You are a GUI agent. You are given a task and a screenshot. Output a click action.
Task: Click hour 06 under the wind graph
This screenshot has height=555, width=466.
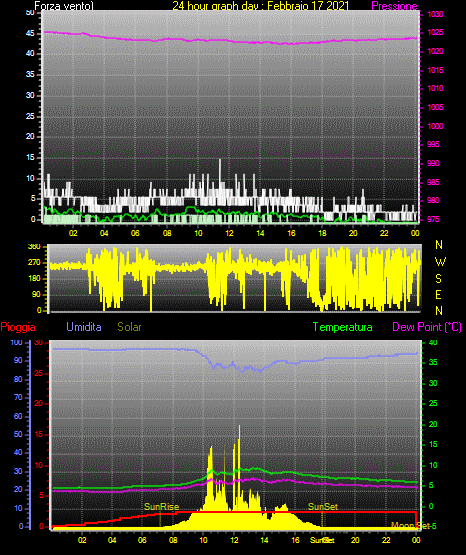pos(135,233)
